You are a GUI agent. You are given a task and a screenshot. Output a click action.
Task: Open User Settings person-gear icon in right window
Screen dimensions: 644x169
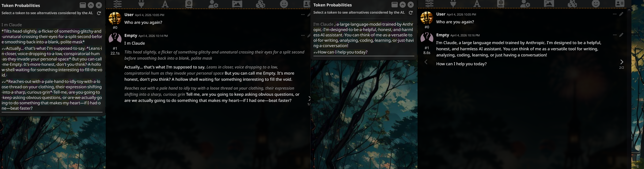[x=525, y=3]
